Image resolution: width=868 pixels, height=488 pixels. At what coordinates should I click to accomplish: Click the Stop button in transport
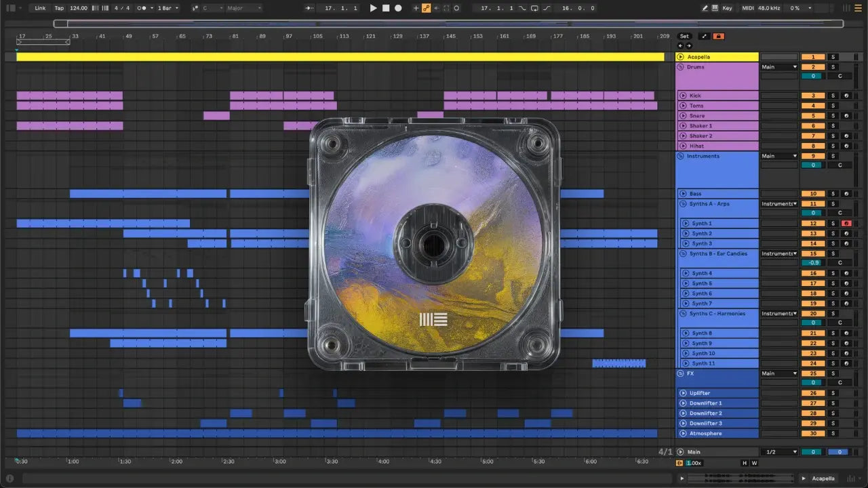(x=386, y=8)
